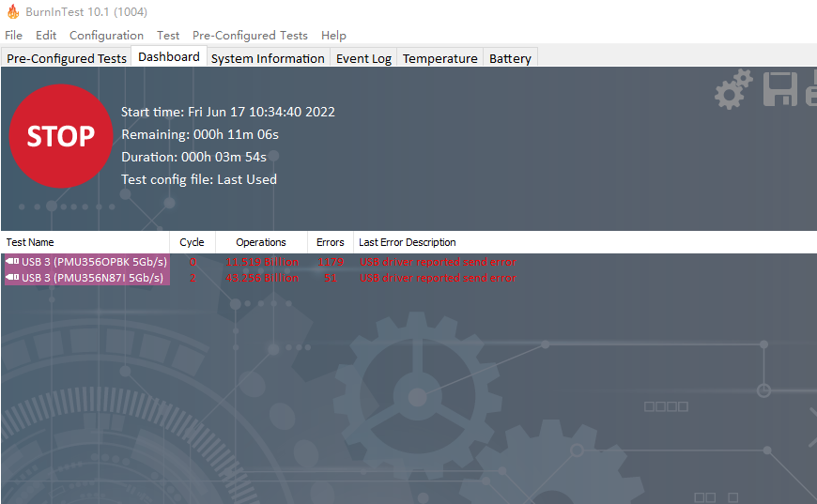Image resolution: width=817 pixels, height=504 pixels.
Task: Click the 1179 errors count
Action: [x=331, y=261]
